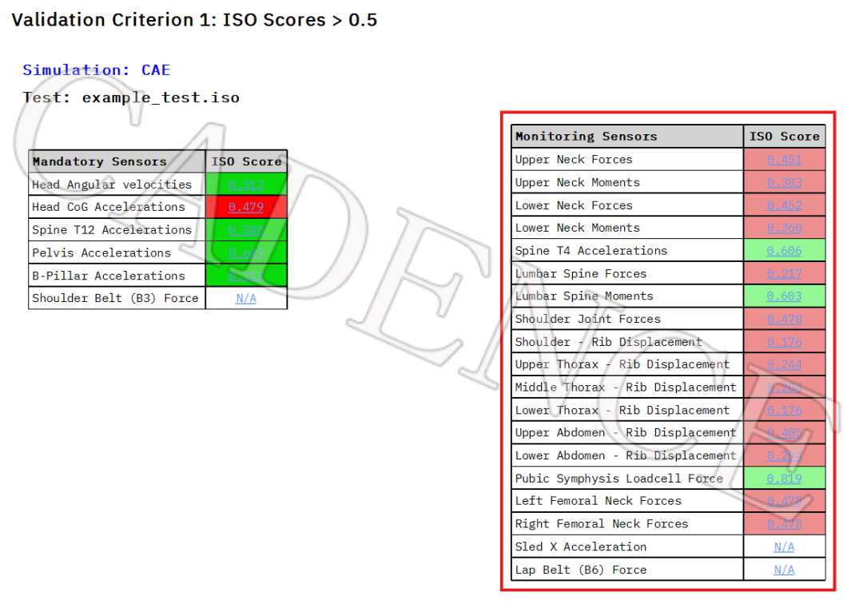
Task: Select the 'B-Pillar Accelerations' sensor name
Action: click(109, 276)
